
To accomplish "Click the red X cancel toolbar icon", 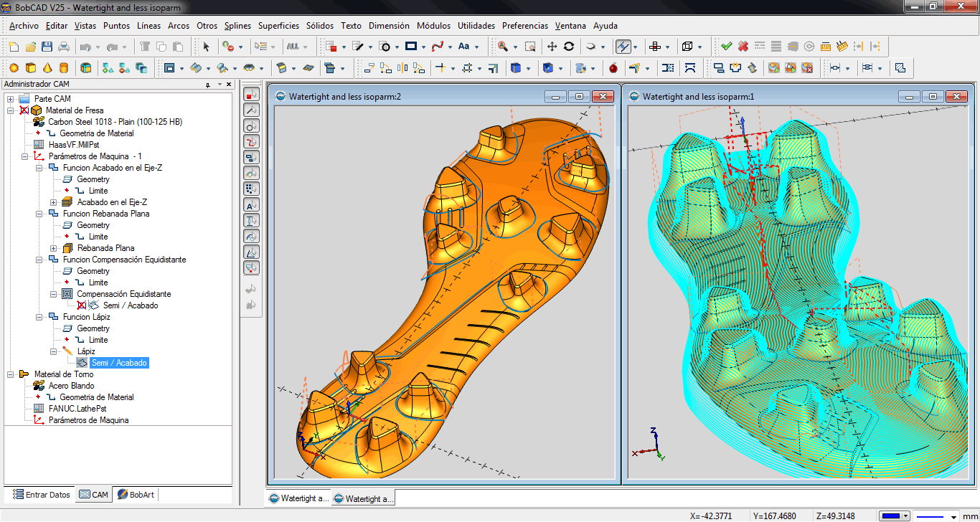I will point(743,47).
